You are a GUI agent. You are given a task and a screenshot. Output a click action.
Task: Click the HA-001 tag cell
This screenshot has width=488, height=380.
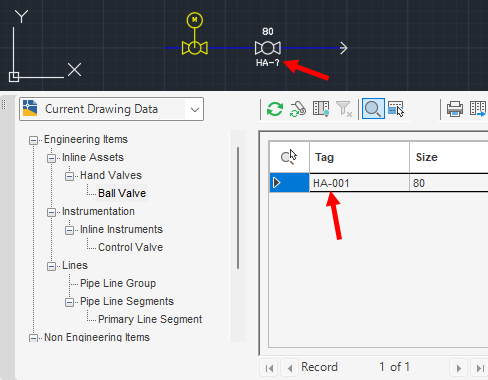pos(359,183)
